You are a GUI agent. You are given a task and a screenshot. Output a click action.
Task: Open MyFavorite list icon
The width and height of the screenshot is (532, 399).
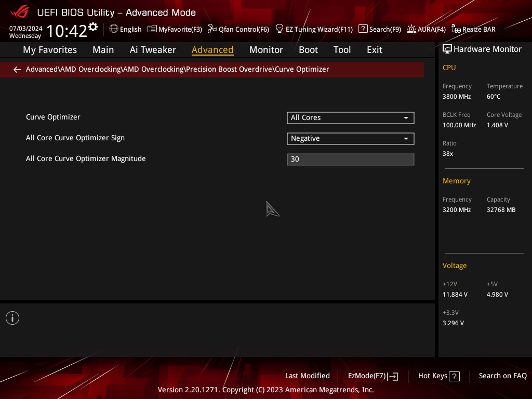[x=152, y=29]
